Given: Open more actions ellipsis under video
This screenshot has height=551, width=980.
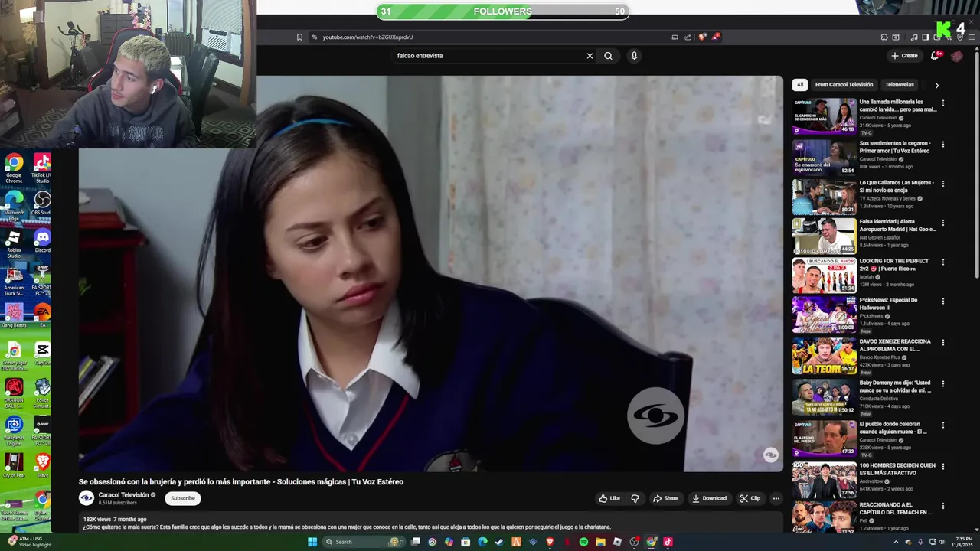Looking at the screenshot, I should [x=776, y=498].
